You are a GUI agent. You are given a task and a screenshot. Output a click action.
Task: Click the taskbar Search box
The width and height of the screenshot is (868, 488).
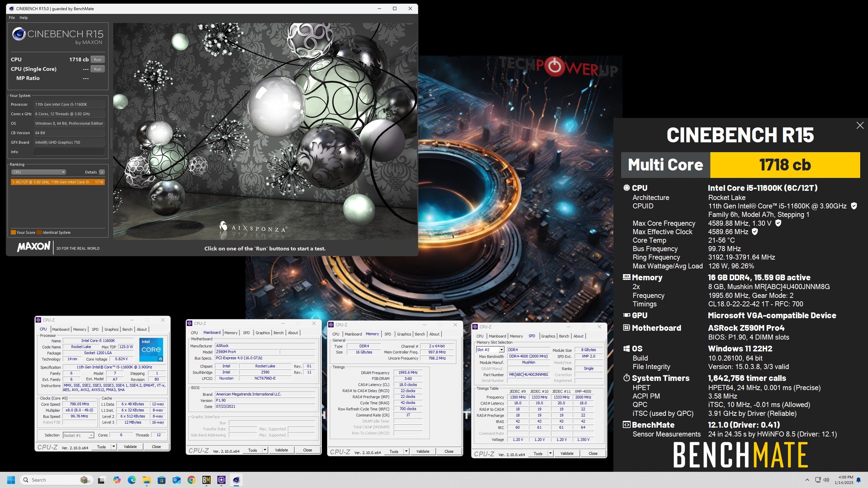click(x=56, y=480)
